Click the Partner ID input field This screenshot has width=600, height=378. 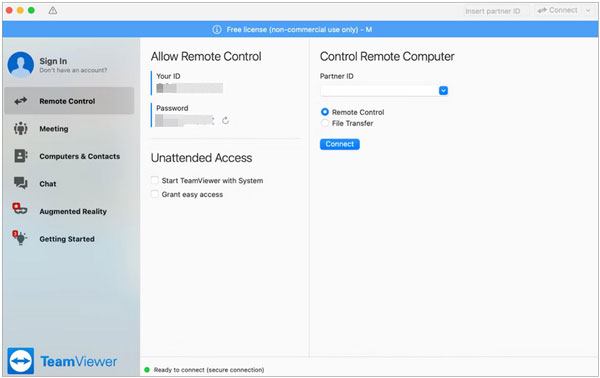click(x=379, y=91)
